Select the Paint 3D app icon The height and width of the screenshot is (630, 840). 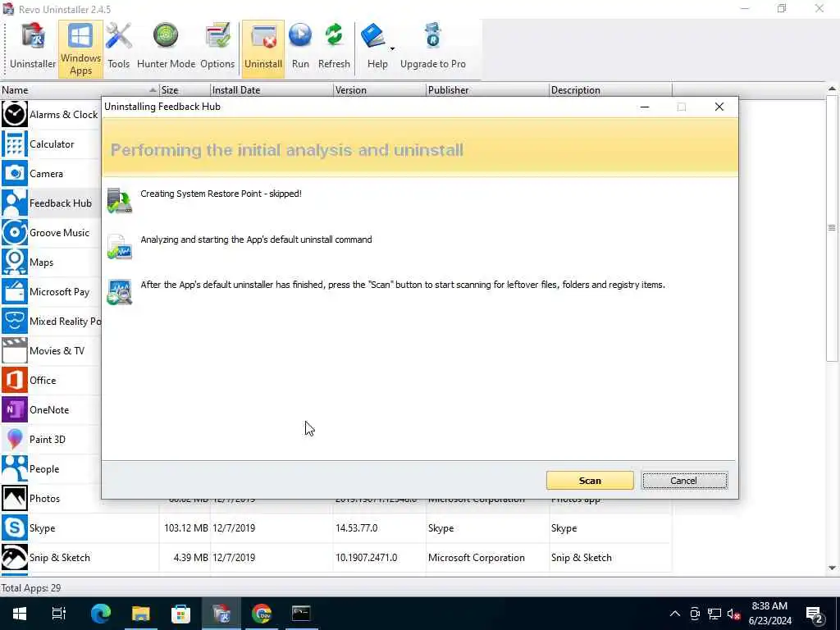[15, 439]
